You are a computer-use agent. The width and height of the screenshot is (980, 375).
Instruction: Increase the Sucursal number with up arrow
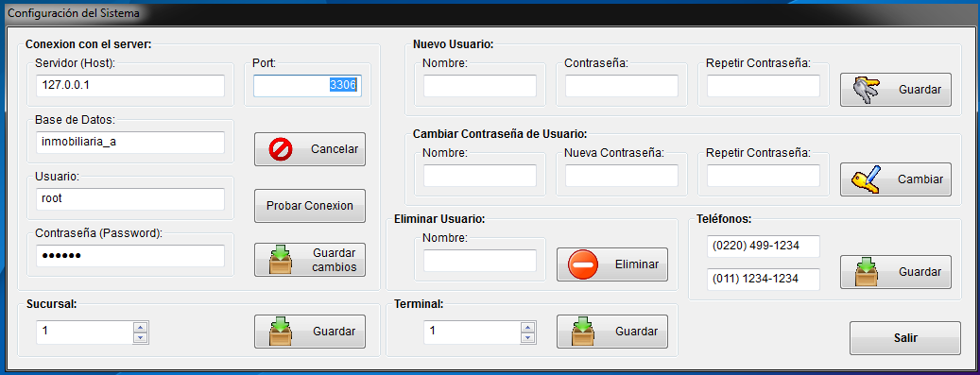141,328
